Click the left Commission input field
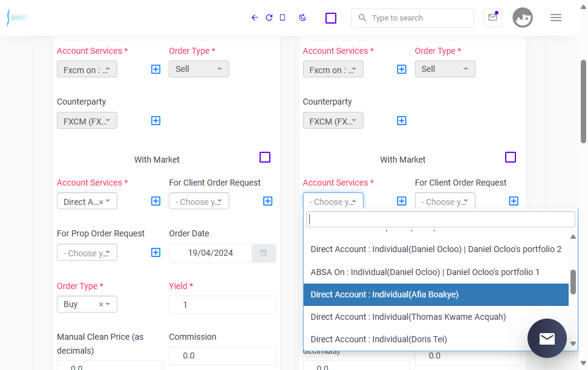This screenshot has width=588, height=370. (x=223, y=355)
